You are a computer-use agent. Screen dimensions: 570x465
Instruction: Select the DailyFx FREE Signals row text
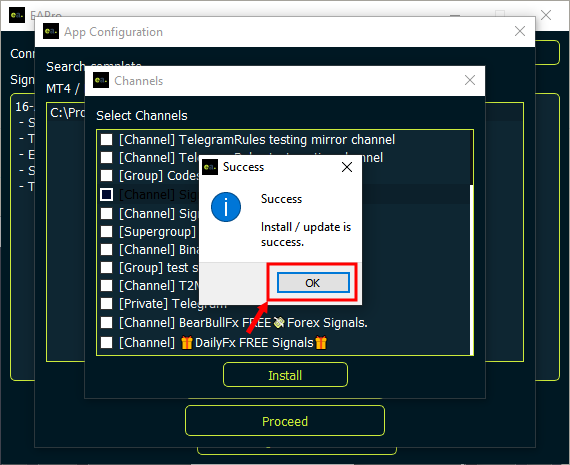(x=223, y=342)
